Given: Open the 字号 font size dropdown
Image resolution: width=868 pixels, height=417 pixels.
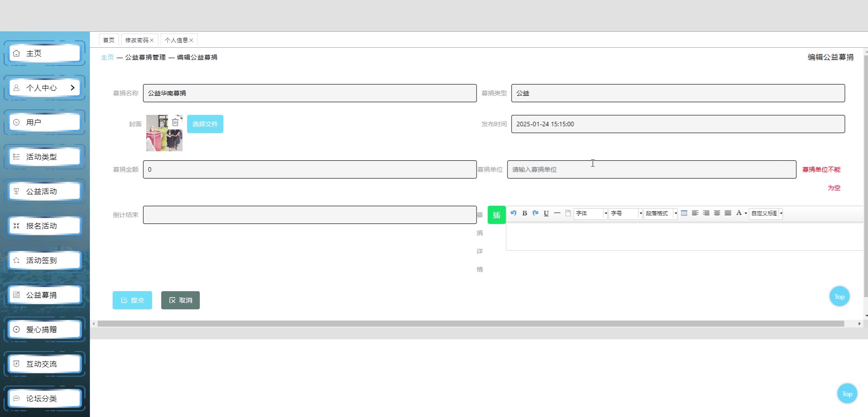Looking at the screenshot, I should [x=626, y=213].
